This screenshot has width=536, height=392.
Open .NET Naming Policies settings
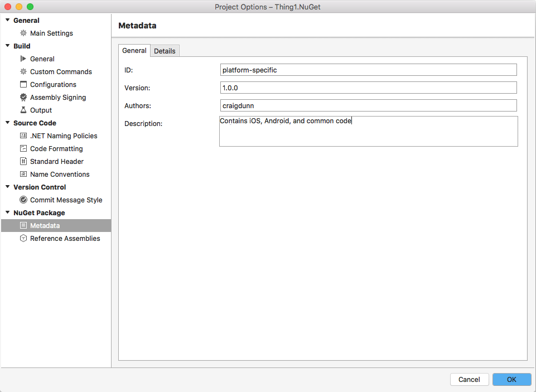tap(64, 136)
